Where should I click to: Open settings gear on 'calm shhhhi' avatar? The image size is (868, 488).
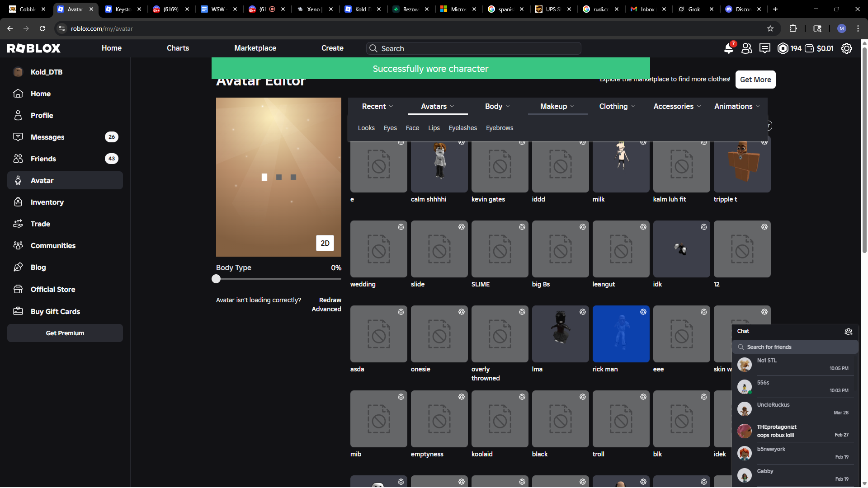(x=462, y=142)
